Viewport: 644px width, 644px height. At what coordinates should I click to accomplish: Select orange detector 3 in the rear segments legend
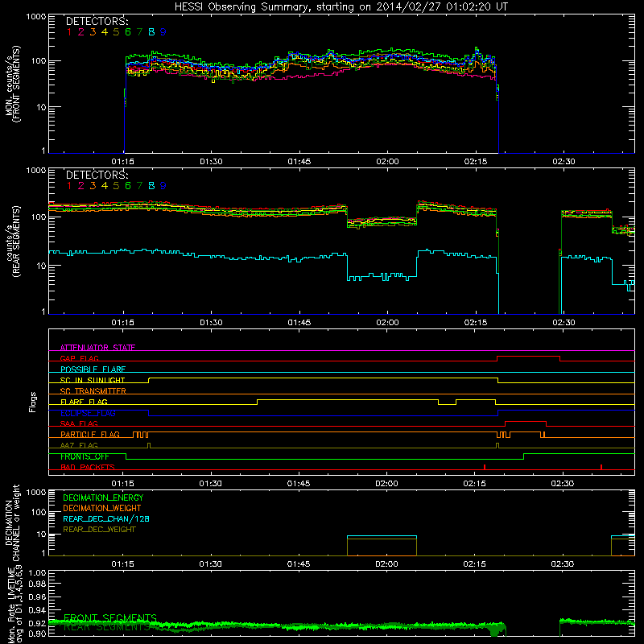click(93, 186)
